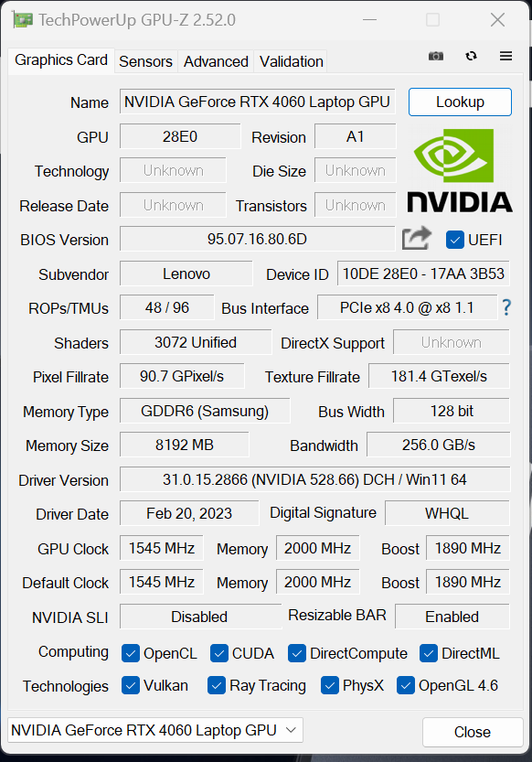Switch to the Advanced tab

(216, 61)
